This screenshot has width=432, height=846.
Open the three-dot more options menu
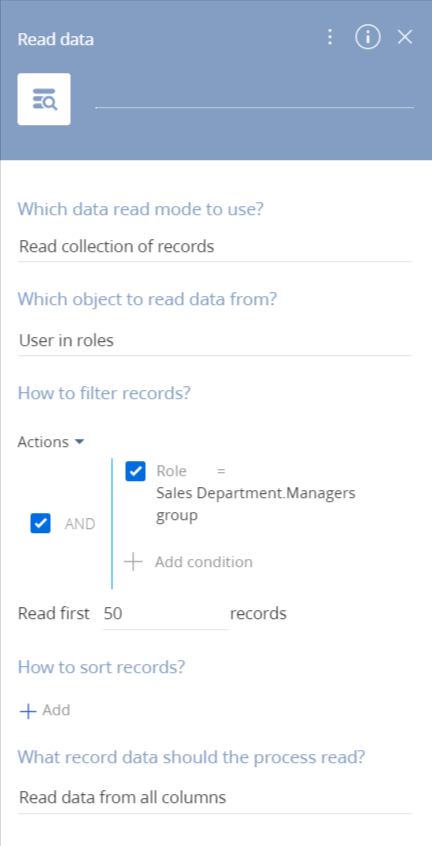pos(330,37)
